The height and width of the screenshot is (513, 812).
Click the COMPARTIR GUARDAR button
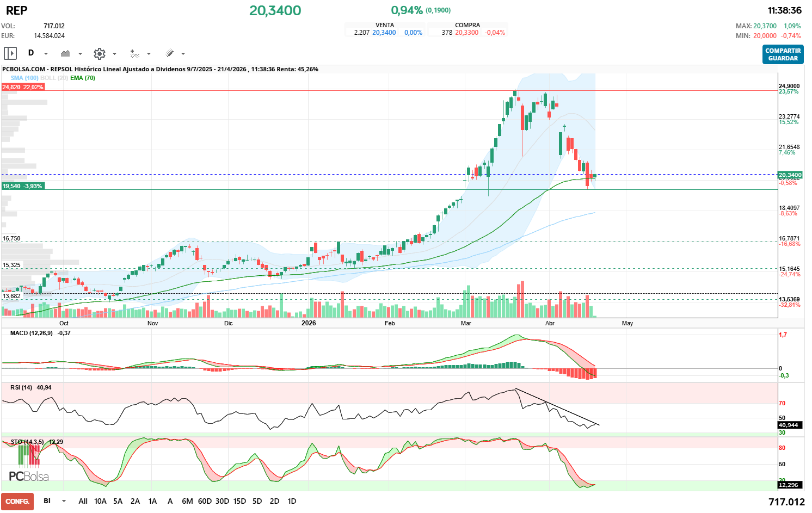pyautogui.click(x=783, y=53)
